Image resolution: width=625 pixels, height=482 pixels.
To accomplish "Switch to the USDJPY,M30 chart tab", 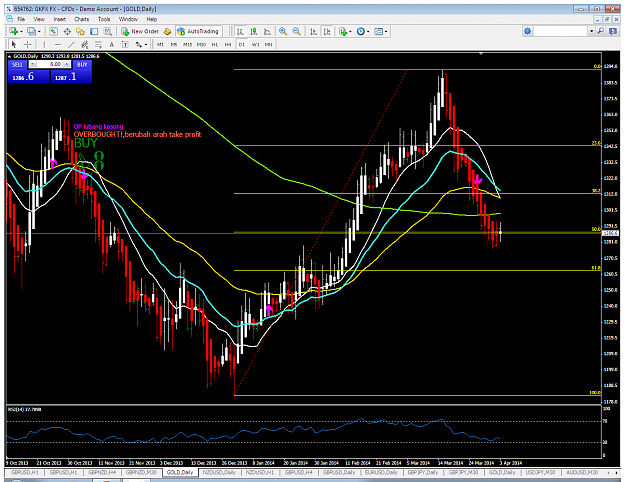I will coord(540,472).
